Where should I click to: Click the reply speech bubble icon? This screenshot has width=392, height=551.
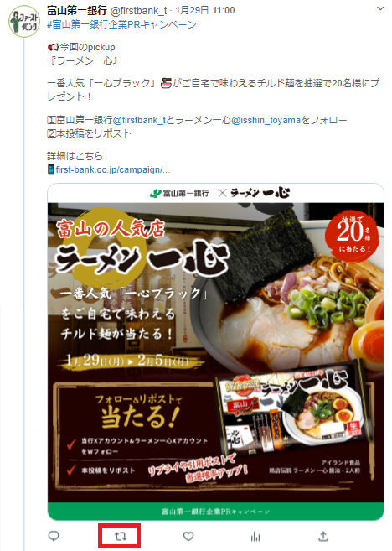pos(54,536)
